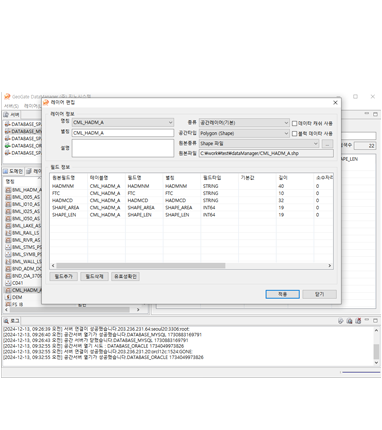Switch to the 도메인 tab
The width and height of the screenshot is (382, 430).
coord(13,171)
